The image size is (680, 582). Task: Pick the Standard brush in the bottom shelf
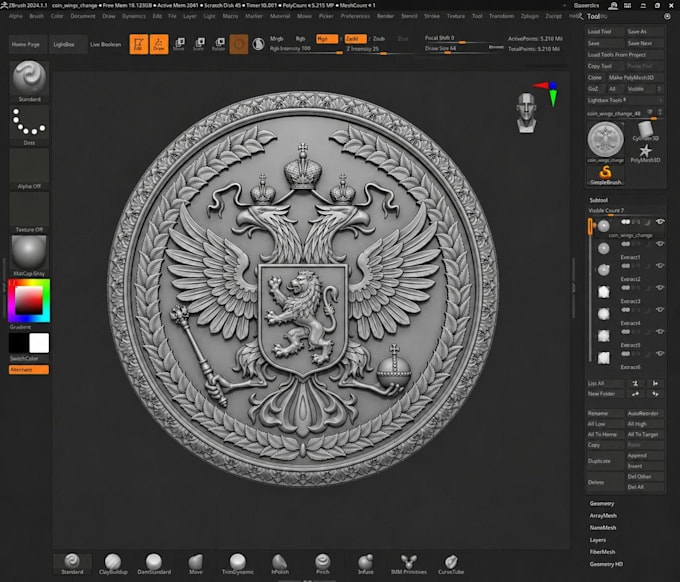point(72,564)
